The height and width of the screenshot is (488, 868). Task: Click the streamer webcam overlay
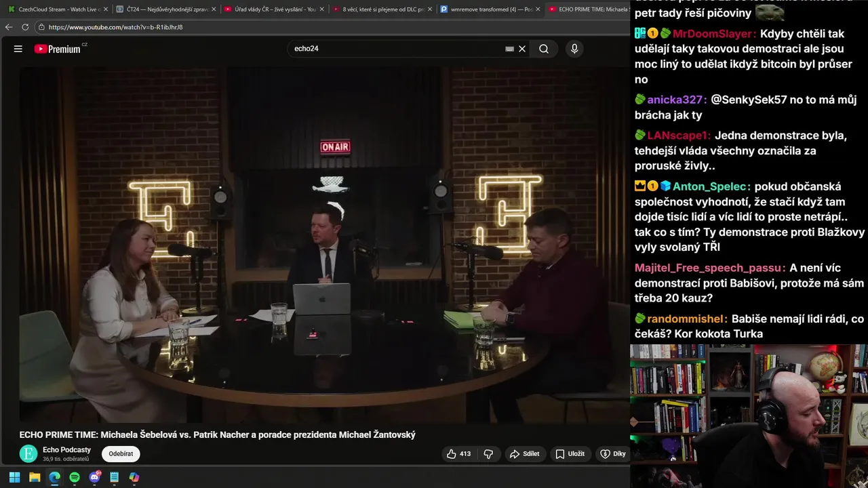coord(749,415)
